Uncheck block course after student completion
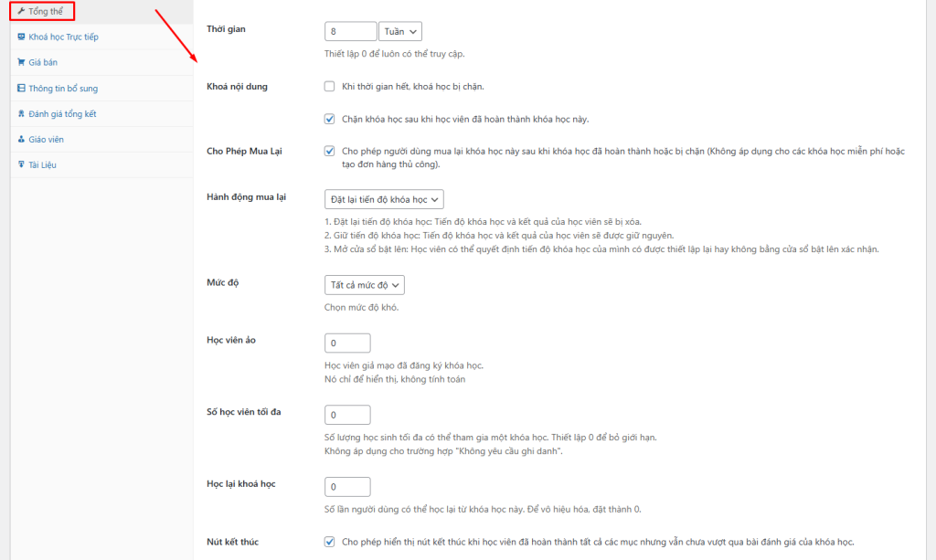The height and width of the screenshot is (560, 936). pyautogui.click(x=330, y=119)
